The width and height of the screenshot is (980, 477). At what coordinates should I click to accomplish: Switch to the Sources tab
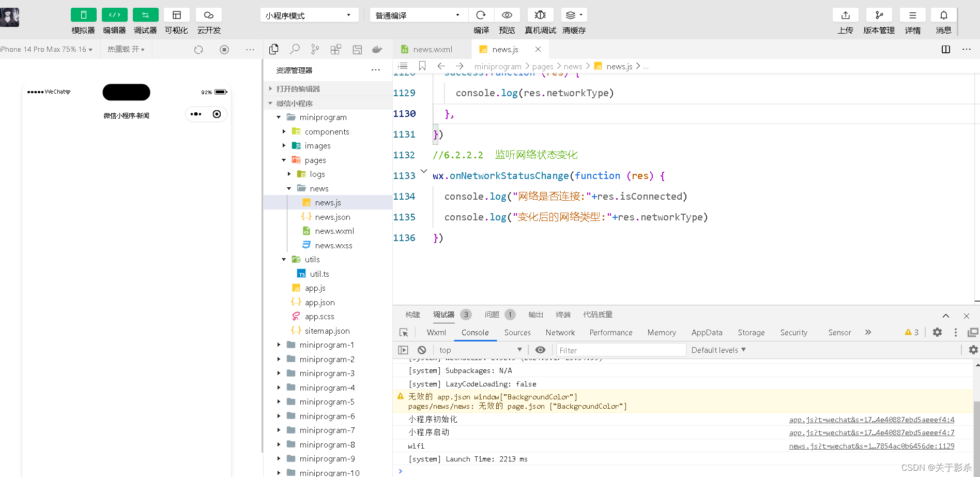(x=517, y=333)
